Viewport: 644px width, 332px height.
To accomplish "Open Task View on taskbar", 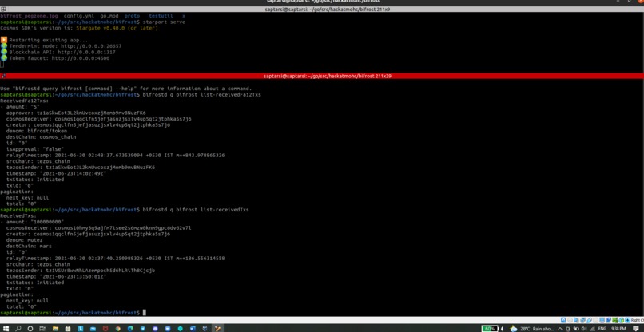I will pyautogui.click(x=42, y=329).
